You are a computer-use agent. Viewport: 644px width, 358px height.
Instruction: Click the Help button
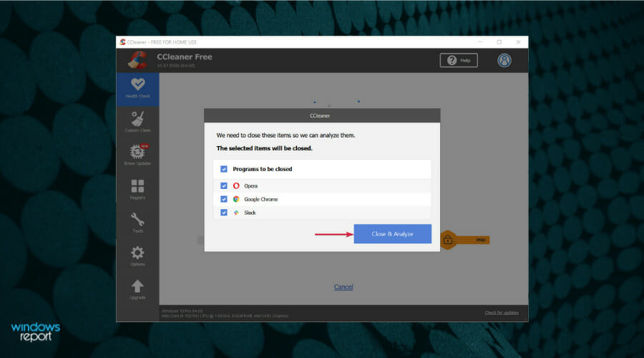(x=459, y=60)
